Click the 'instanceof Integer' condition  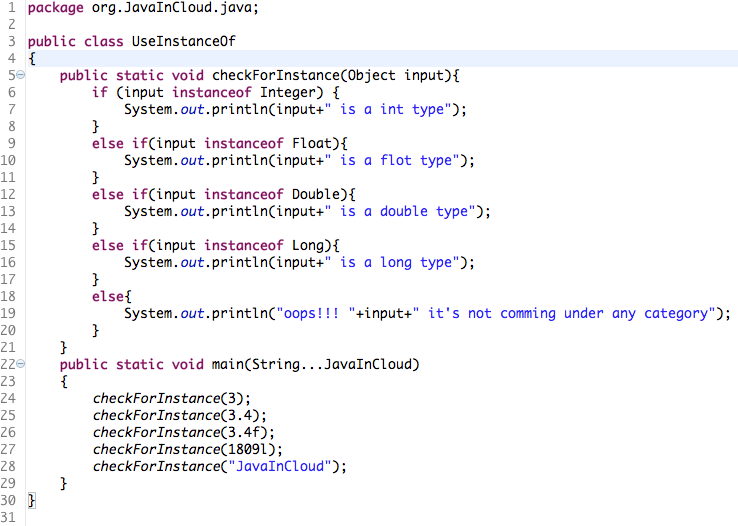pos(248,92)
